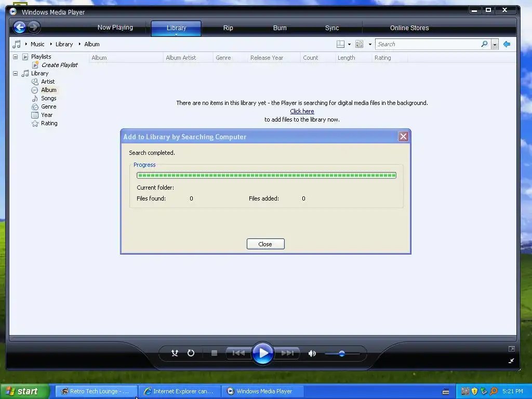This screenshot has width=532, height=399.
Task: Expand the Library breadcrumb arrow
Action: [51, 44]
